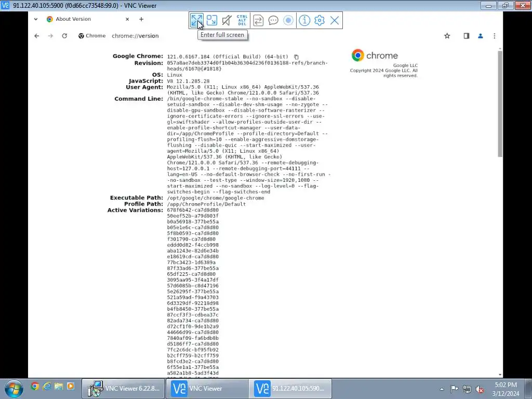Open the file transfer icon in VNC toolbar
The height and width of the screenshot is (399, 532).
click(258, 20)
